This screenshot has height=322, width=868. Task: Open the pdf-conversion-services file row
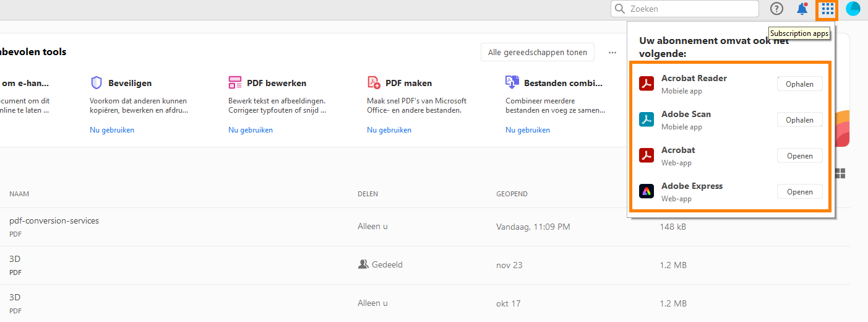pos(54,220)
